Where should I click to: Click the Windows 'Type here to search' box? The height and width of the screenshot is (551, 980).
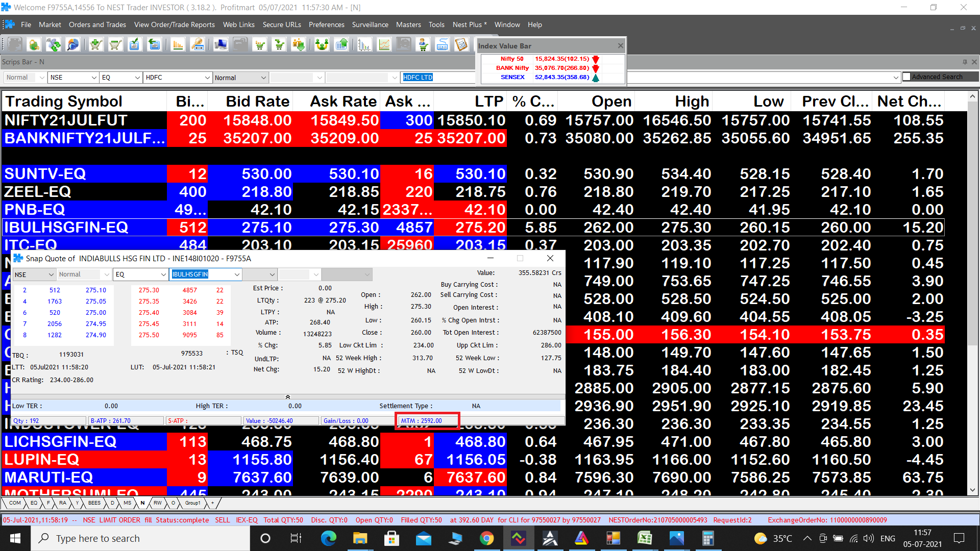click(141, 538)
